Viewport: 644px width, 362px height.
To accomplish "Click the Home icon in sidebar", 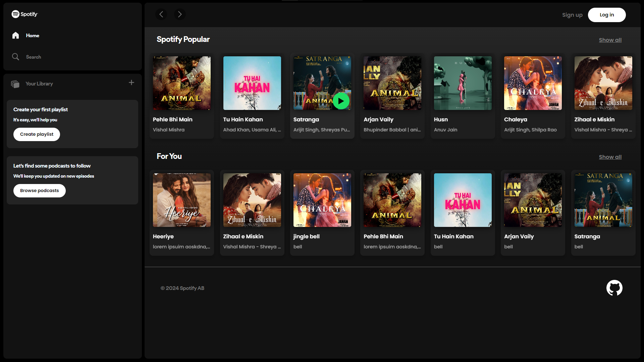I will pos(15,36).
